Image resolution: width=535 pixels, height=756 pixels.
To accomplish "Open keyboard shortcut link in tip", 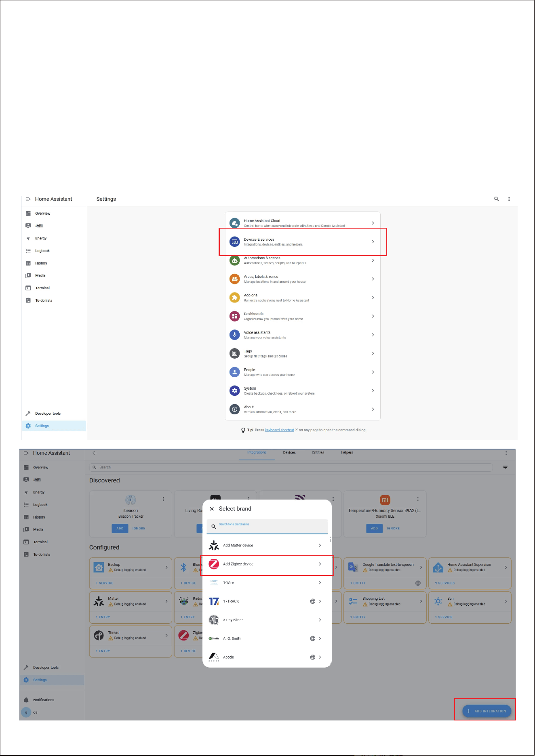I will tap(279, 430).
